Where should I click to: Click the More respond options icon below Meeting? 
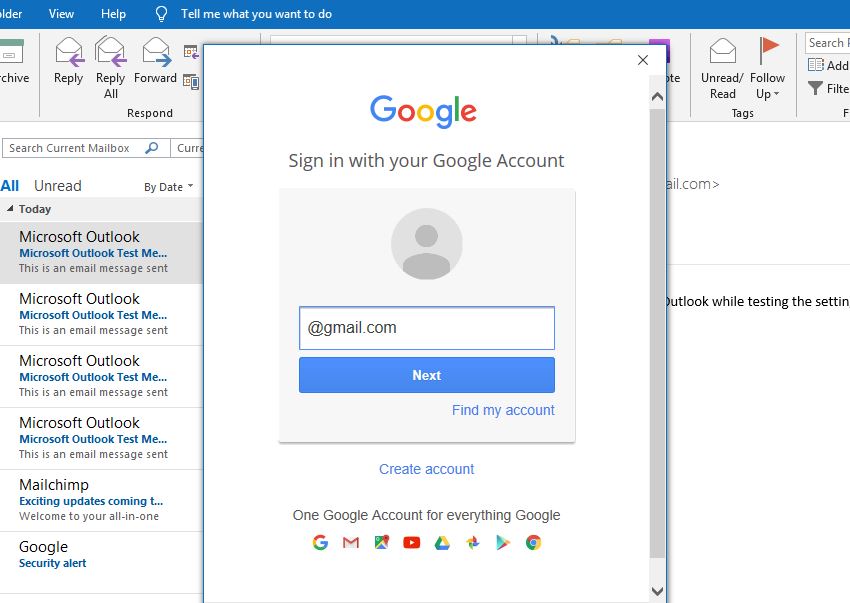191,81
